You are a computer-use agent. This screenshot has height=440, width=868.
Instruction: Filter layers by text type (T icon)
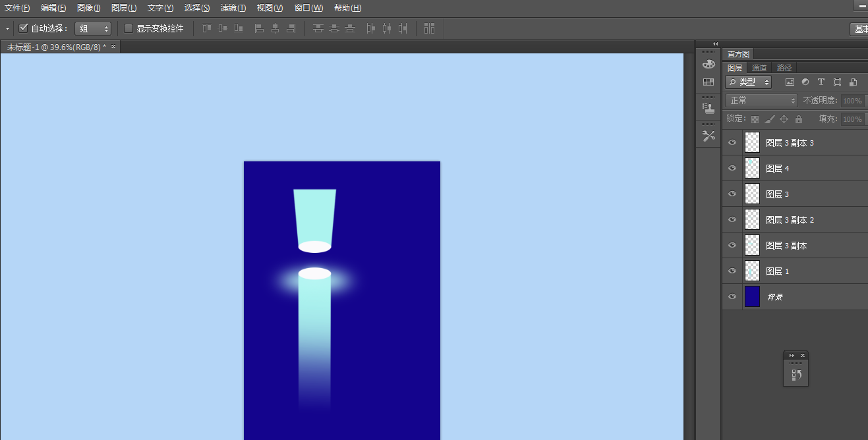point(821,82)
